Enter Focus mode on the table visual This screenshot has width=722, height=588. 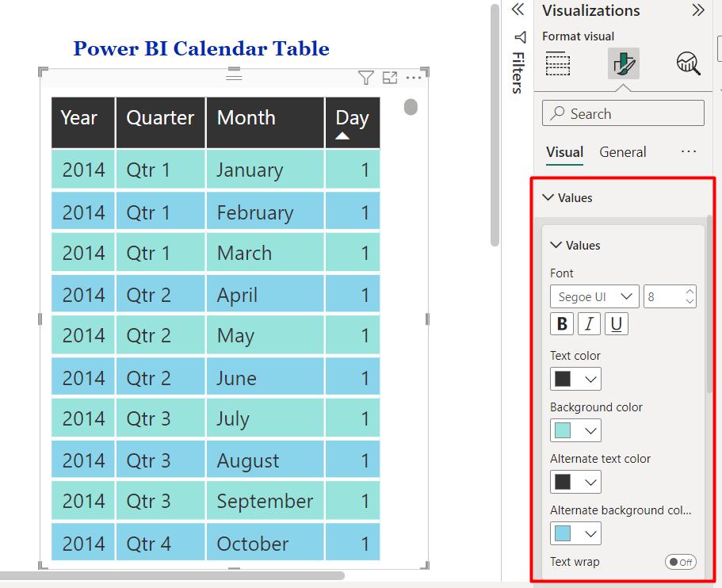pos(390,78)
